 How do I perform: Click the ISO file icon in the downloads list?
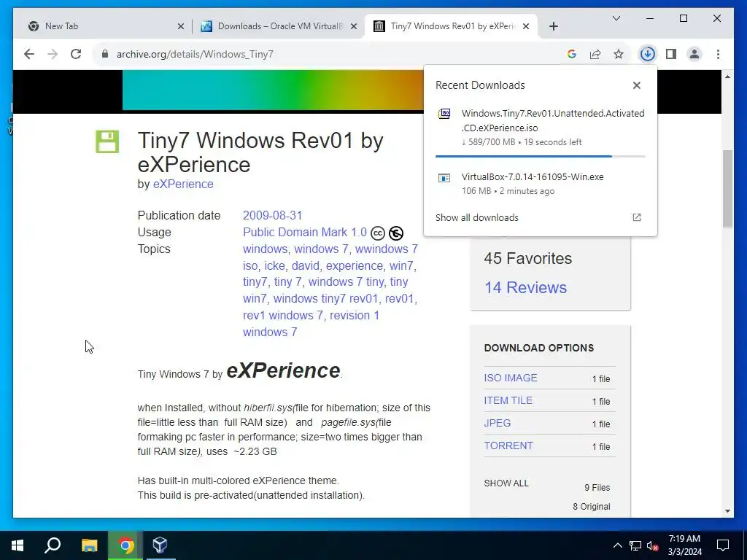coord(444,114)
